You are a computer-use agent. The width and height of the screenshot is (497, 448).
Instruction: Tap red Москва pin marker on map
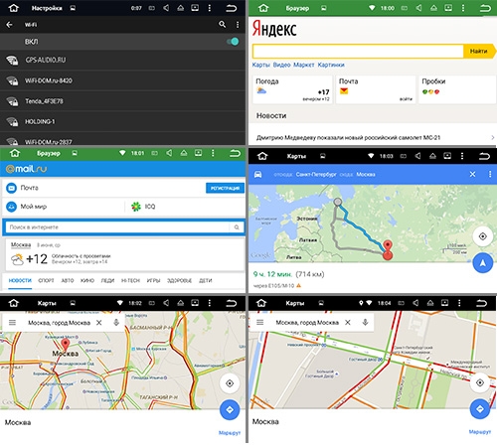pos(66,345)
